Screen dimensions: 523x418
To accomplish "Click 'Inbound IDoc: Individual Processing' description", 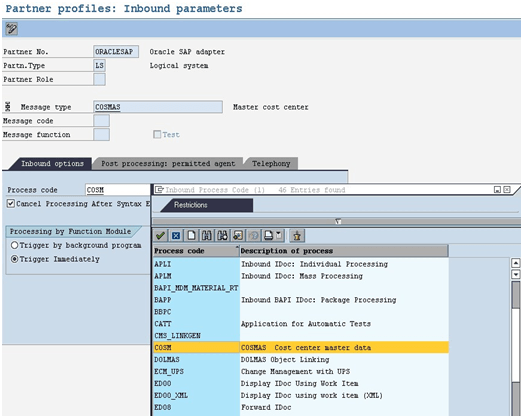I will (x=314, y=264).
